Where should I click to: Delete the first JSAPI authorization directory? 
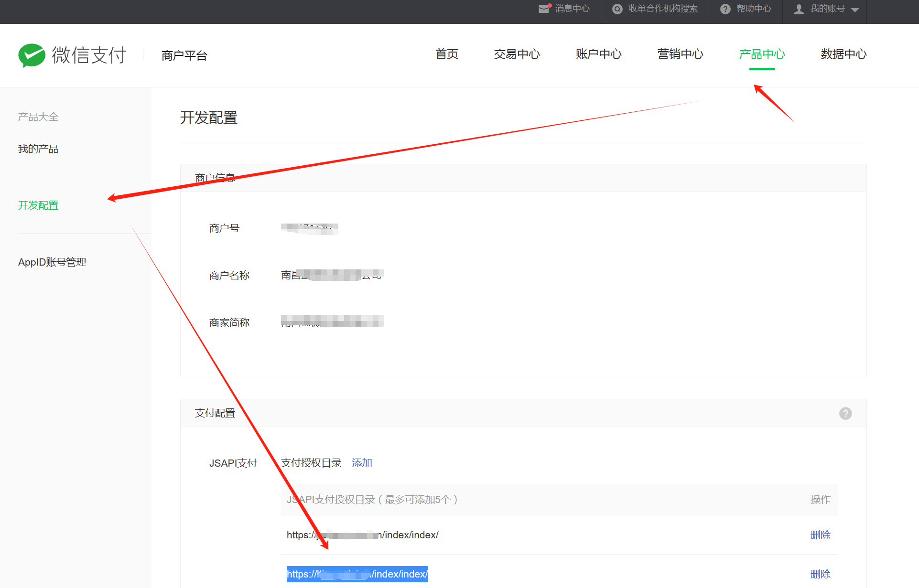coord(820,535)
